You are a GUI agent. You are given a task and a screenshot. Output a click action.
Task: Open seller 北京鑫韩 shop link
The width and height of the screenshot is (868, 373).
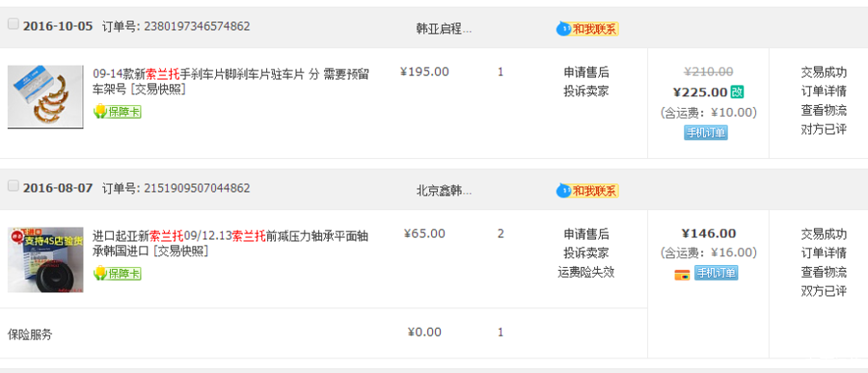444,192
